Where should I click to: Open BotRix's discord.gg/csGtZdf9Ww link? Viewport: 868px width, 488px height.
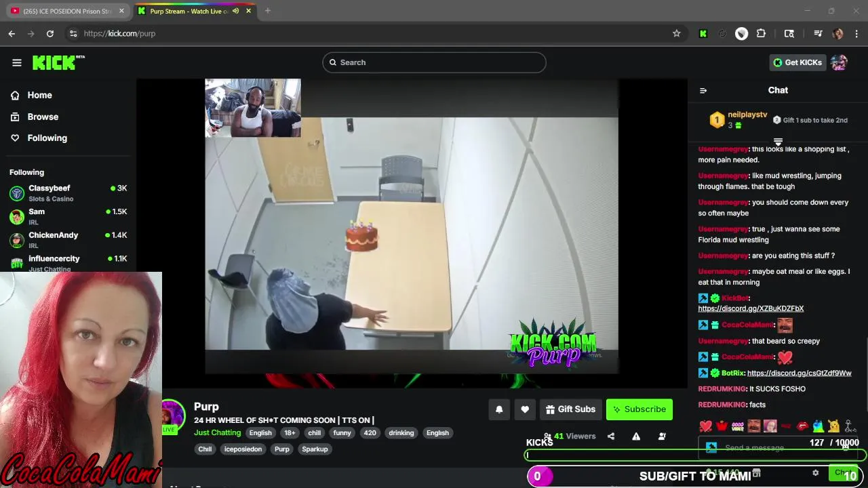click(x=799, y=373)
